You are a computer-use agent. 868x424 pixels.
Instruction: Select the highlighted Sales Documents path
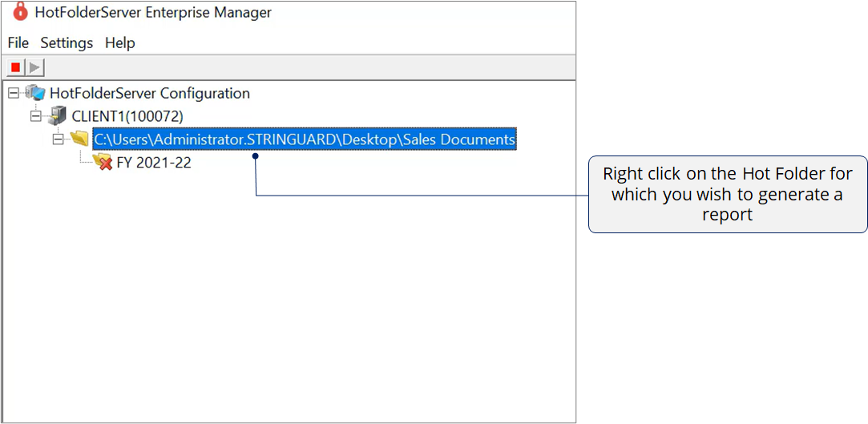(304, 139)
